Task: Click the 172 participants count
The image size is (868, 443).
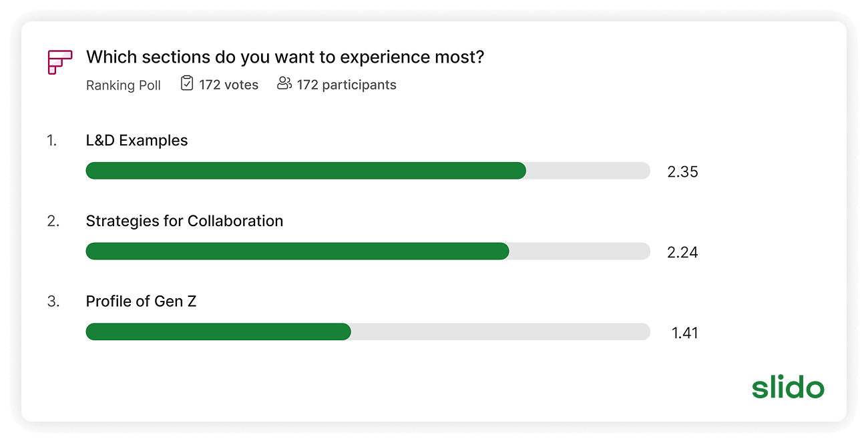Action: [347, 85]
